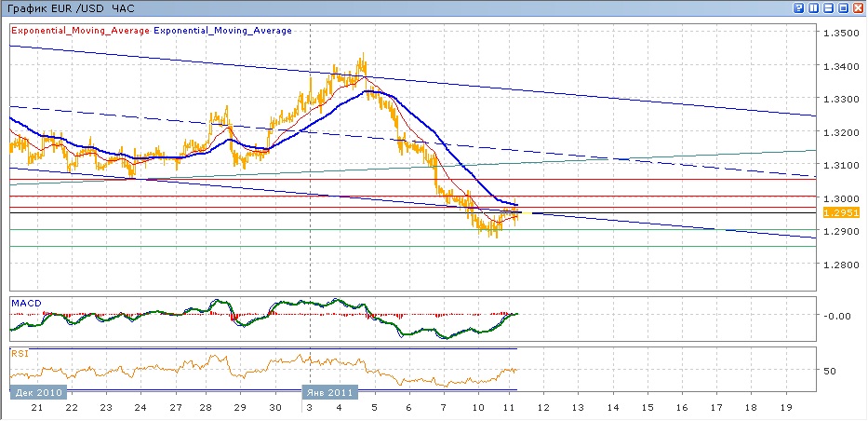This screenshot has height=421, width=868.
Task: Click the red Exponential_Moving_Average legend label
Action: point(80,31)
